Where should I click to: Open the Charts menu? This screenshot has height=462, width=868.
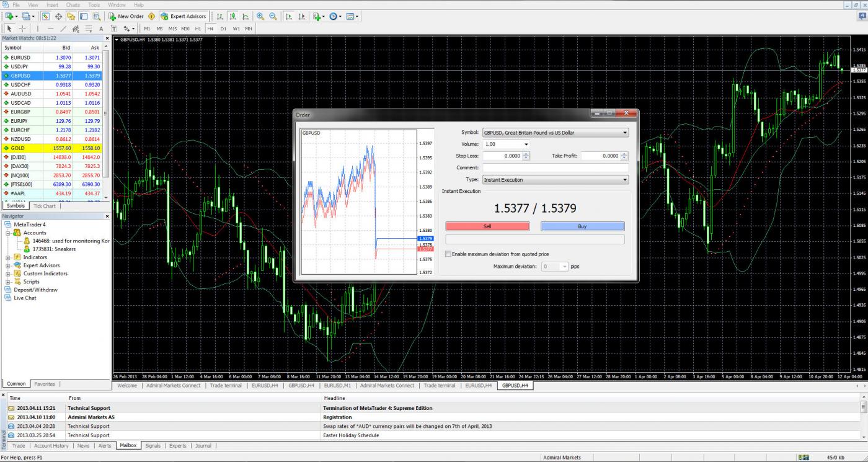tap(73, 4)
